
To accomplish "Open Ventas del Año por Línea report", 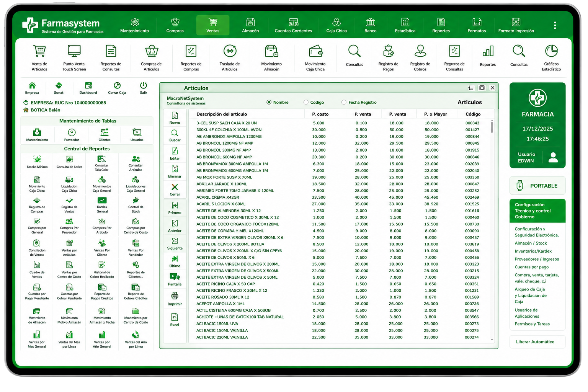I will point(136,340).
